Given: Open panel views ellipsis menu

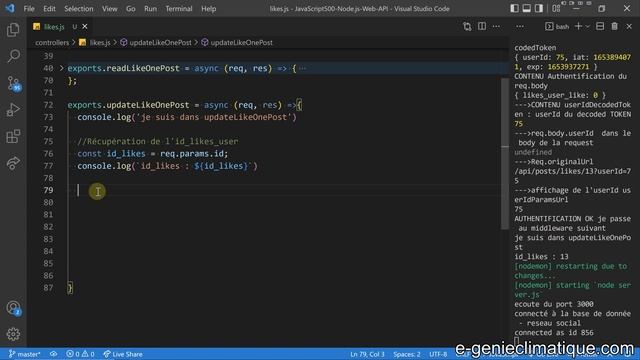Looking at the screenshot, I should point(520,27).
